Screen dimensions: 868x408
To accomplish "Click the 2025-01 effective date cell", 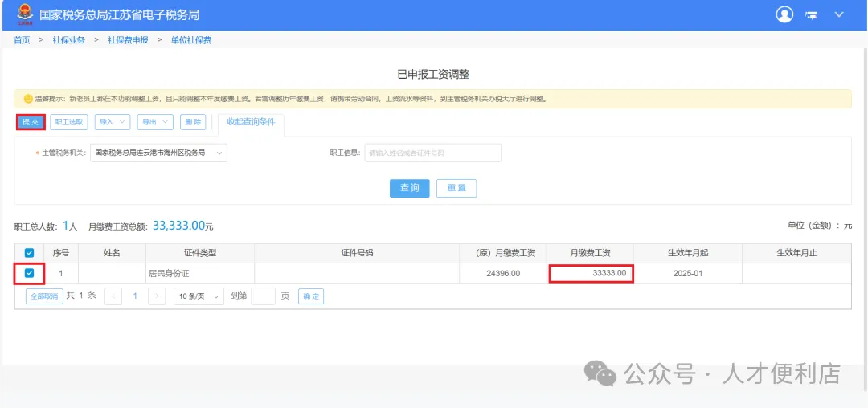I will tap(688, 273).
